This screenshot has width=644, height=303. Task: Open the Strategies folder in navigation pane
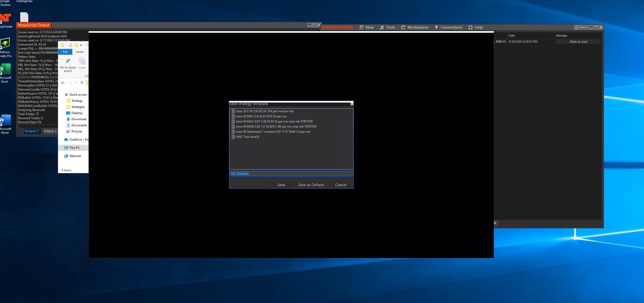pos(75,107)
